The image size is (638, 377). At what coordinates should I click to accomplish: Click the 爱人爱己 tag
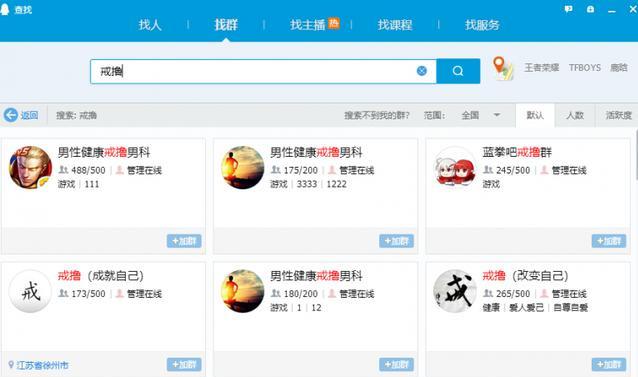pyautogui.click(x=527, y=307)
